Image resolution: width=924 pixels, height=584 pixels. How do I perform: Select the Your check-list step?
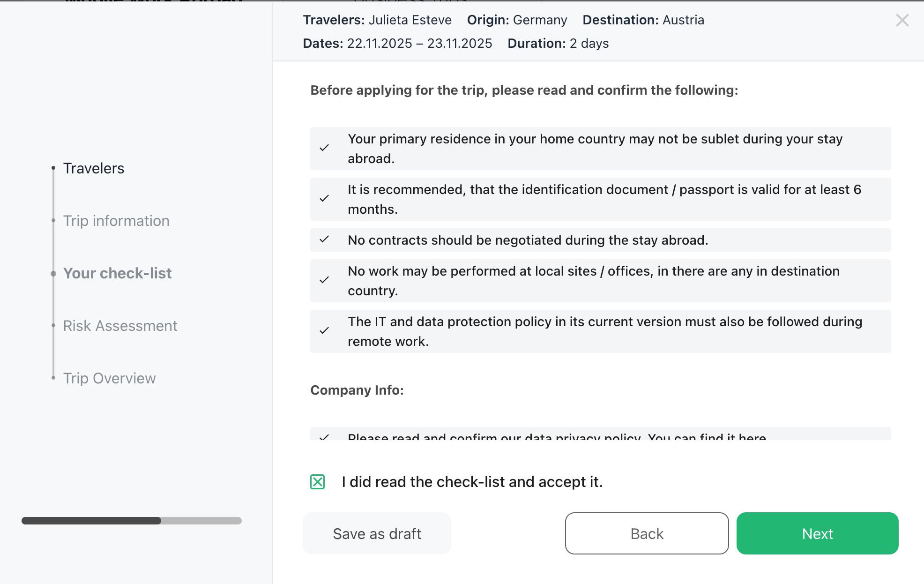click(x=117, y=273)
